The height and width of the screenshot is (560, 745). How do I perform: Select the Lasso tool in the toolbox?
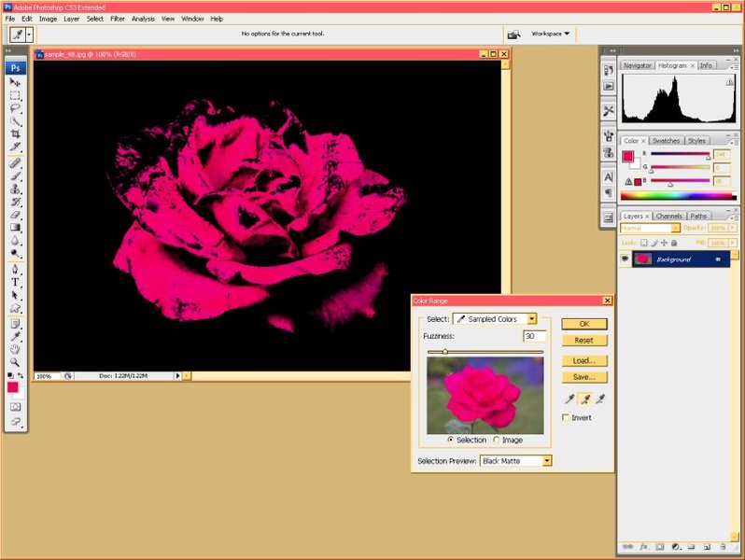point(16,108)
